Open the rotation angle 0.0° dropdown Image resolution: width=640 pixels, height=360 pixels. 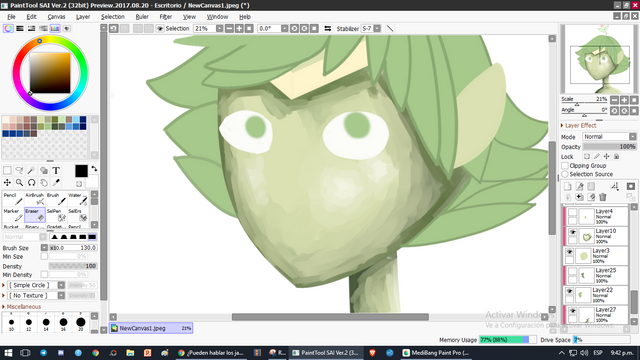284,28
